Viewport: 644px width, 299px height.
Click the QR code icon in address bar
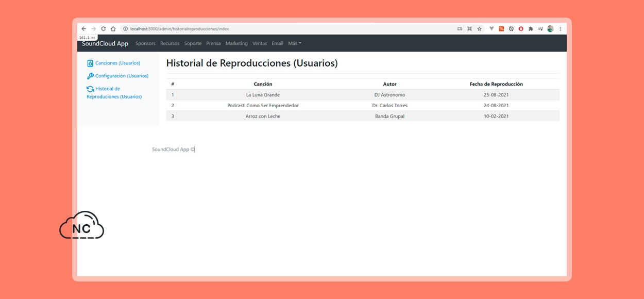(x=469, y=29)
